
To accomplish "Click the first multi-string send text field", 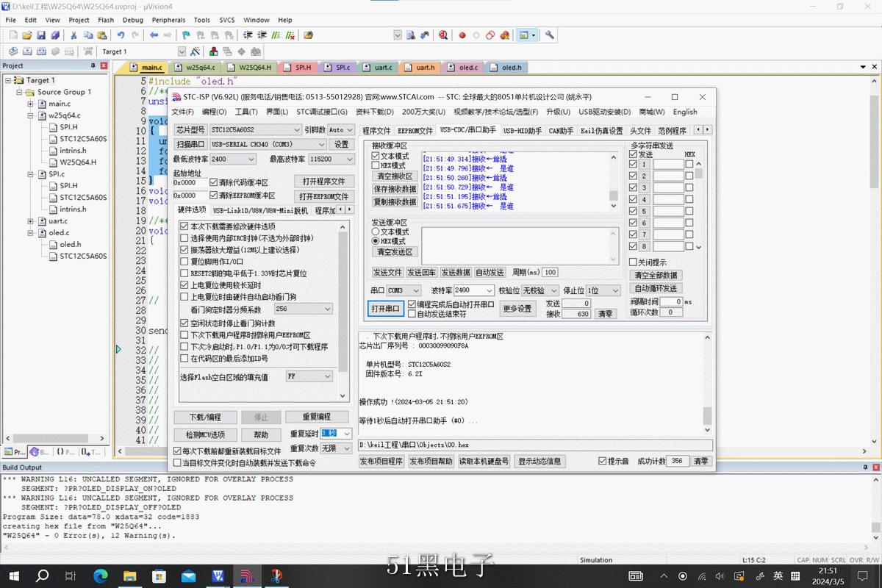I will pyautogui.click(x=668, y=165).
